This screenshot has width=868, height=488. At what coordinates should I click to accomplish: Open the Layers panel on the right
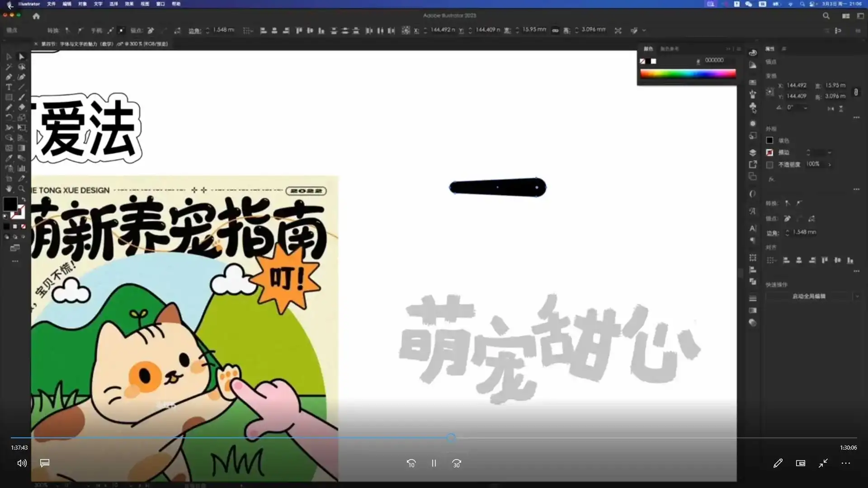click(x=752, y=153)
